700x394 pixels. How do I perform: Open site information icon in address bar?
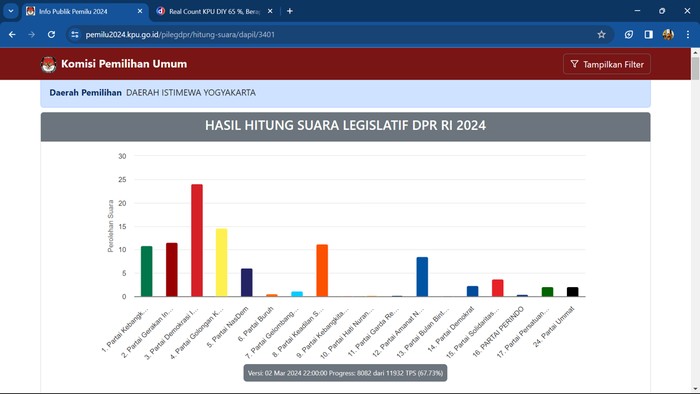[75, 34]
